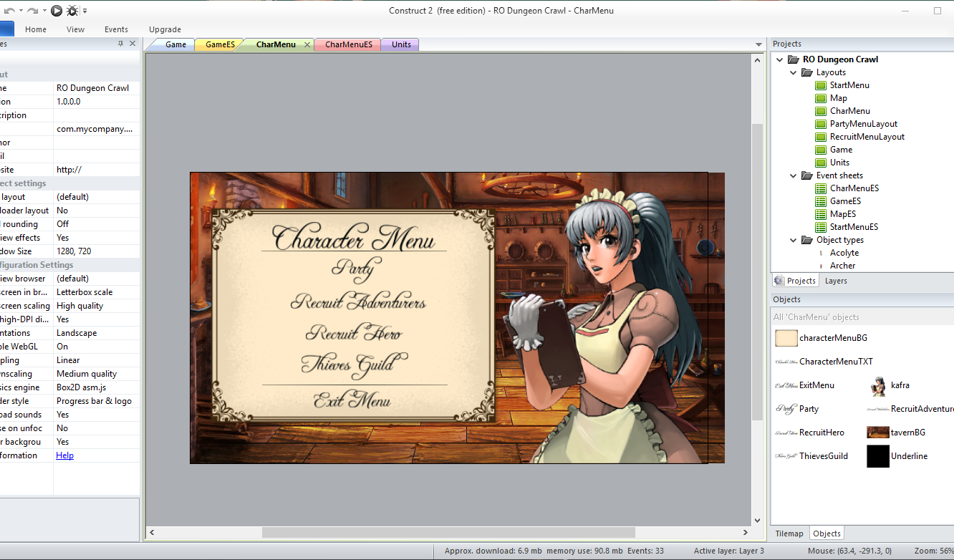Select the GameES event sheet icon in Projects
The image size is (954, 560).
pos(821,201)
